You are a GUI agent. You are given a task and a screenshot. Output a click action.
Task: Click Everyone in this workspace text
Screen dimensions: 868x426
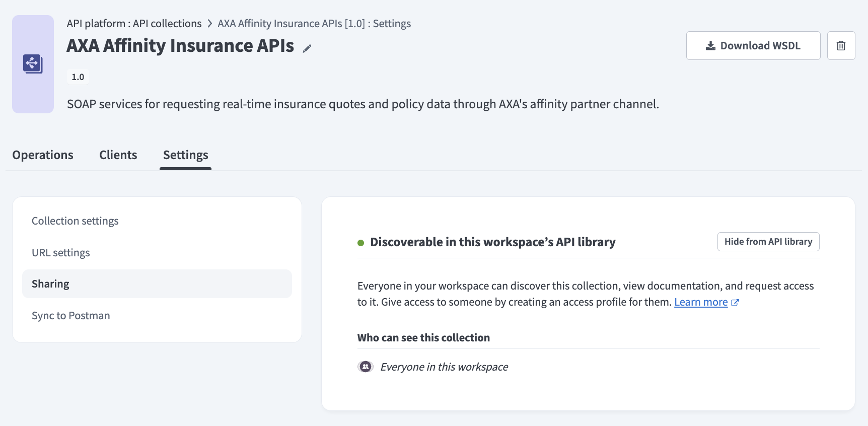tap(444, 367)
